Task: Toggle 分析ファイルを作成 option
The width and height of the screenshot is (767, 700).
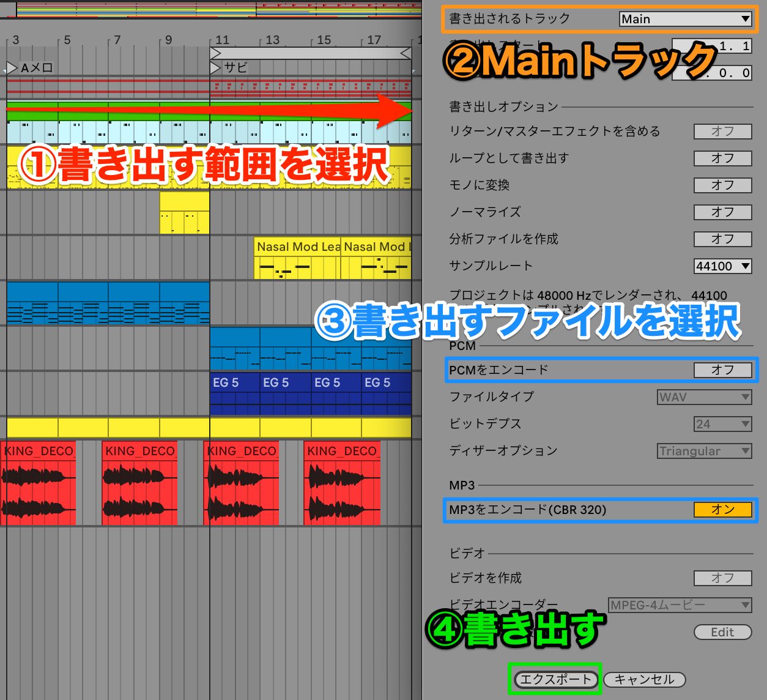Action: pyautogui.click(x=722, y=239)
